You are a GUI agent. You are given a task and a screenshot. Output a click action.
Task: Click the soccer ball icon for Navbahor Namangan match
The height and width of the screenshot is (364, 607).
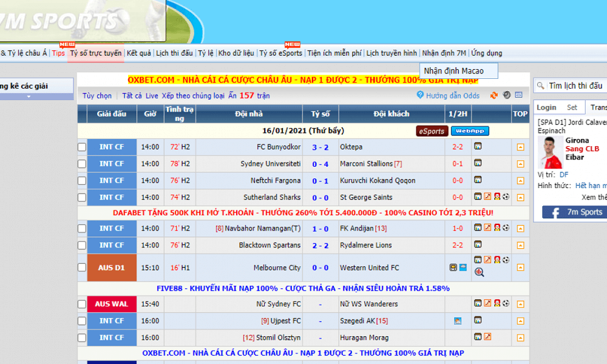pyautogui.click(x=506, y=227)
